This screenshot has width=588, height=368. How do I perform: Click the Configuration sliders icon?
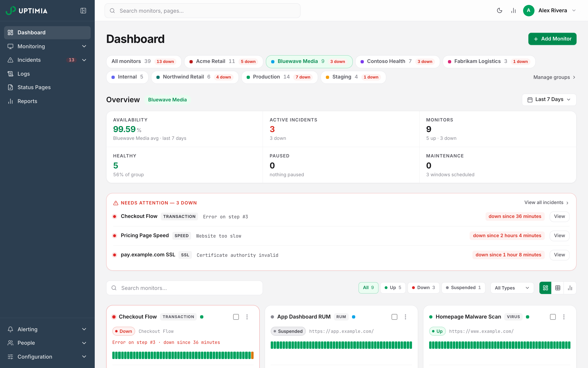pos(10,357)
